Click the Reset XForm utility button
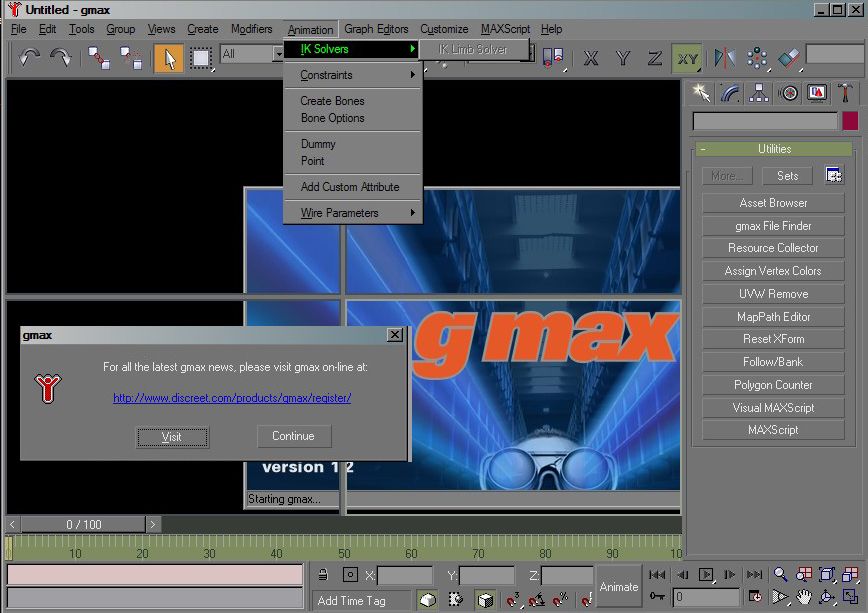Screen dimensions: 868x613 coord(773,338)
